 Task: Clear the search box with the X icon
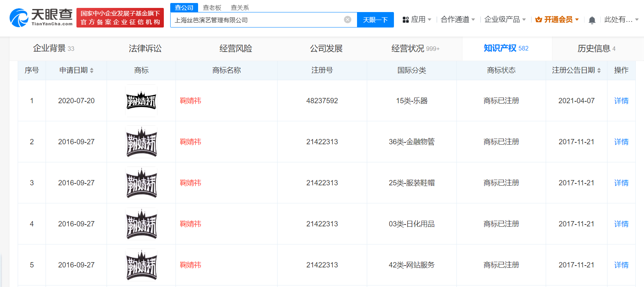[x=348, y=20]
